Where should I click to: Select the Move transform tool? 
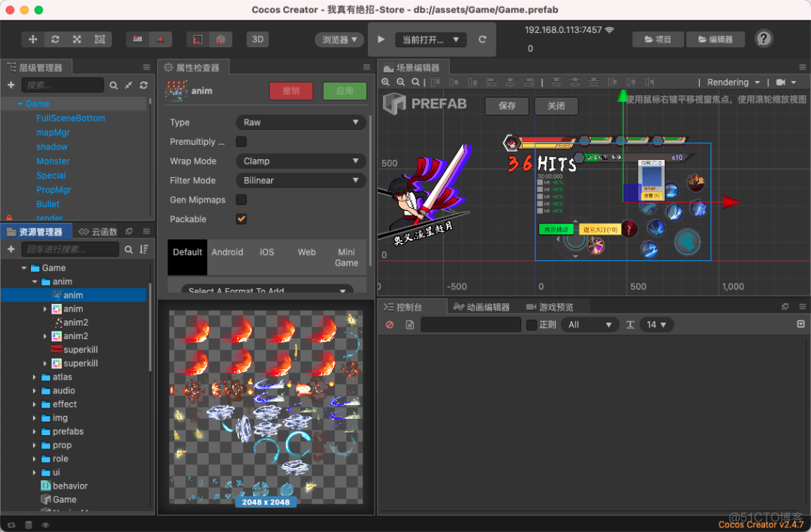[x=32, y=39]
